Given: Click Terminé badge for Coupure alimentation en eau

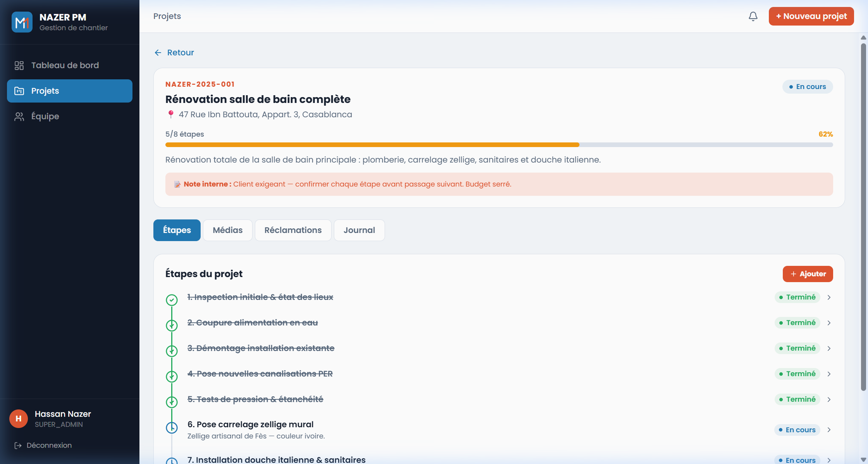Looking at the screenshot, I should 798,323.
